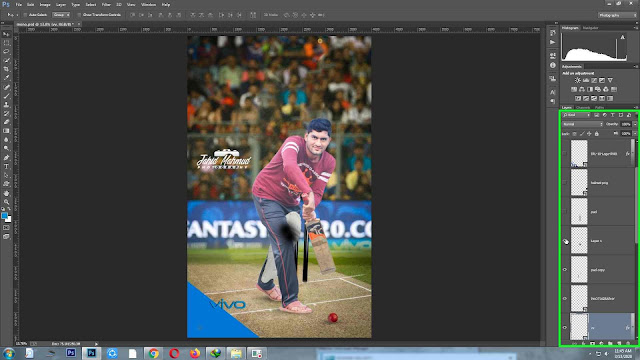Screen dimensions: 640x360
Task: Select the Crop tool
Action: [x=6, y=69]
